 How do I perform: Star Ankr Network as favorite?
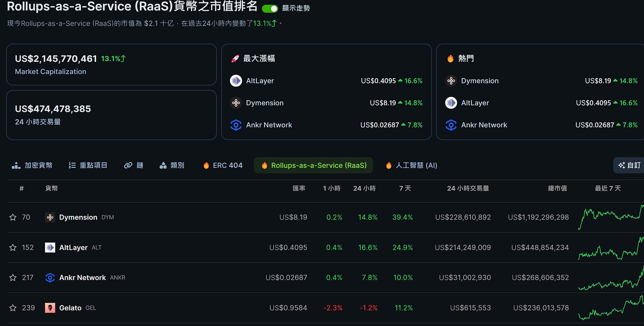click(x=13, y=277)
